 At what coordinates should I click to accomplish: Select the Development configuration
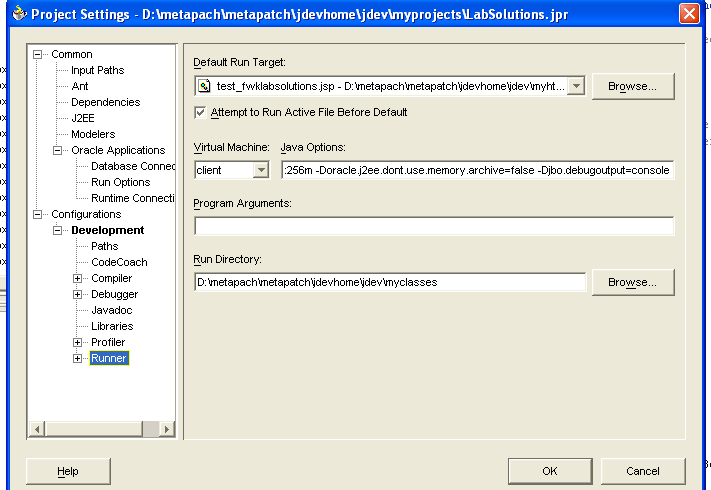click(x=107, y=230)
